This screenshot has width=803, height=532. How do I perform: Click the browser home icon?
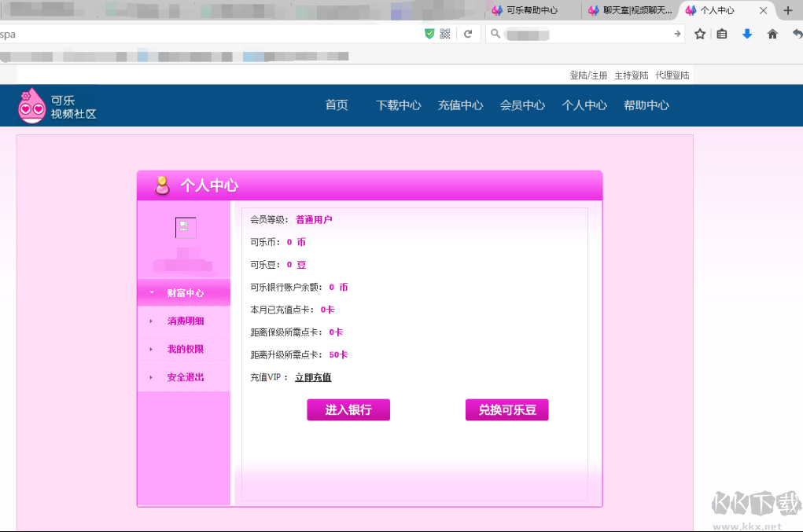(x=772, y=34)
